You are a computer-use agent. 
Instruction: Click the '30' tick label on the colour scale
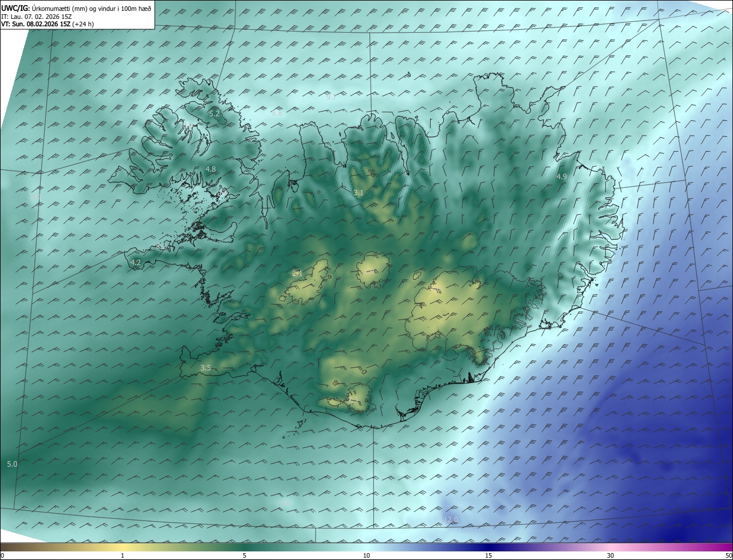[x=610, y=555]
